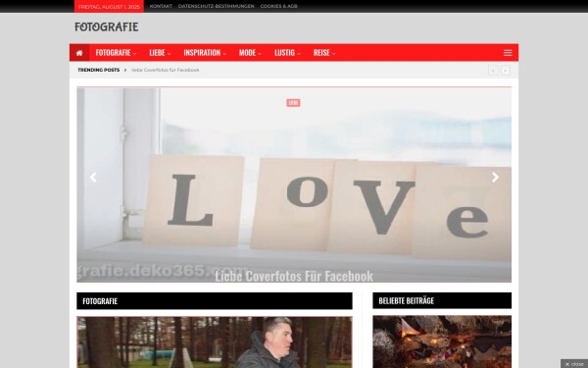
Task: Show the next trending post
Action: [506, 71]
